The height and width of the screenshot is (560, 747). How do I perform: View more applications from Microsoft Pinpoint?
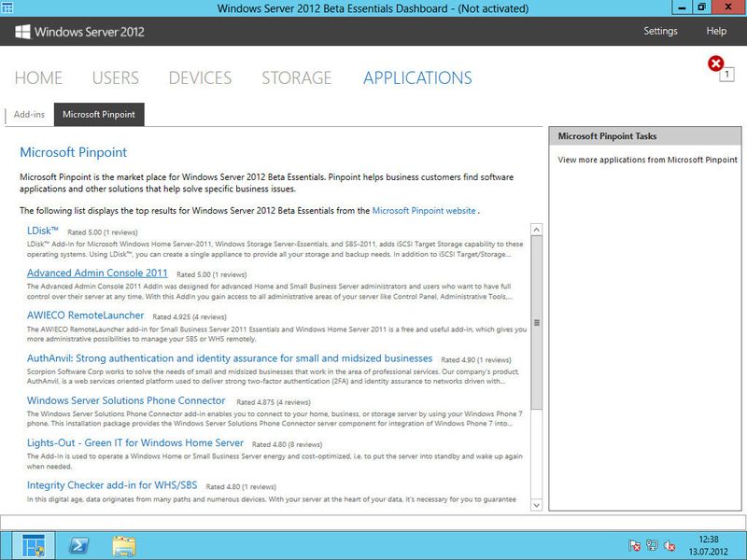(645, 160)
